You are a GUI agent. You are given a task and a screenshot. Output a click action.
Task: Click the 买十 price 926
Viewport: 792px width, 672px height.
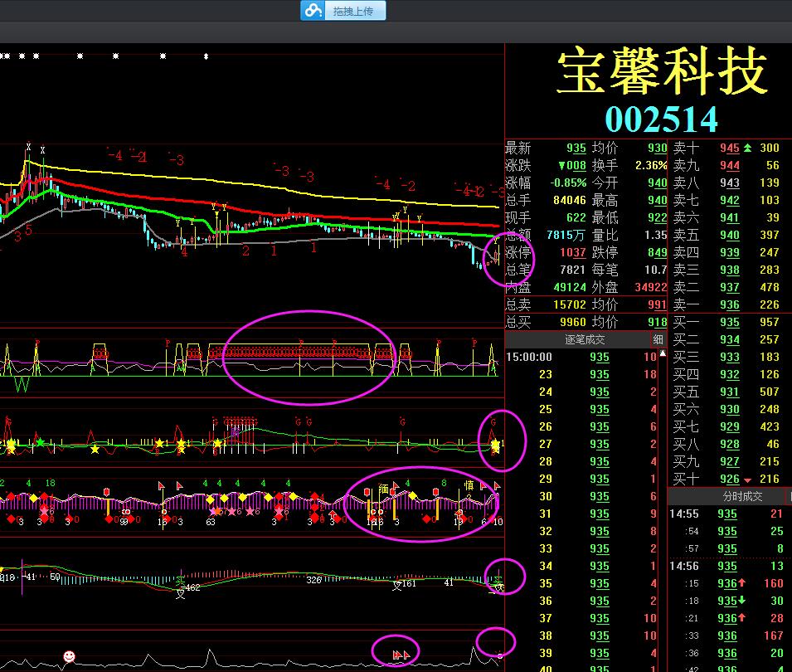(730, 479)
